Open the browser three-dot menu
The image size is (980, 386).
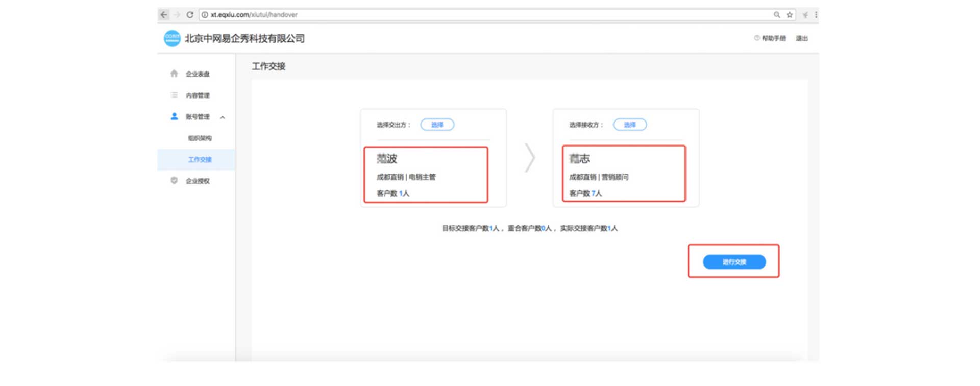tap(816, 15)
